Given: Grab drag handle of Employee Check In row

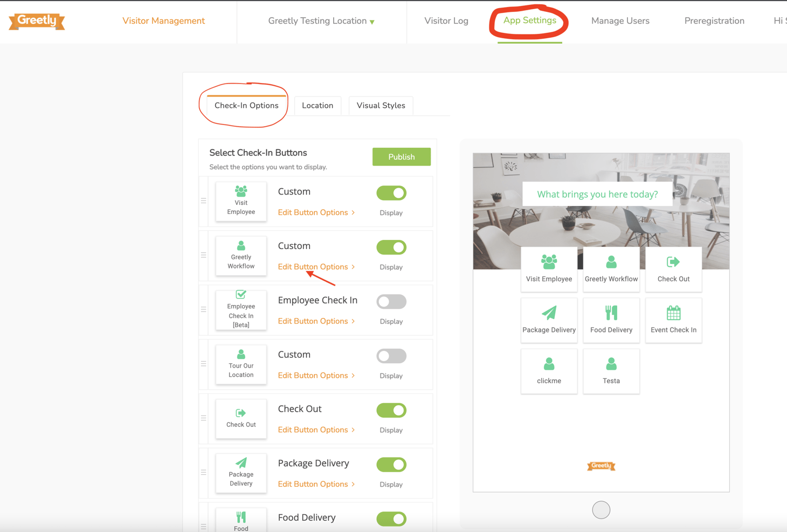Looking at the screenshot, I should [x=204, y=309].
